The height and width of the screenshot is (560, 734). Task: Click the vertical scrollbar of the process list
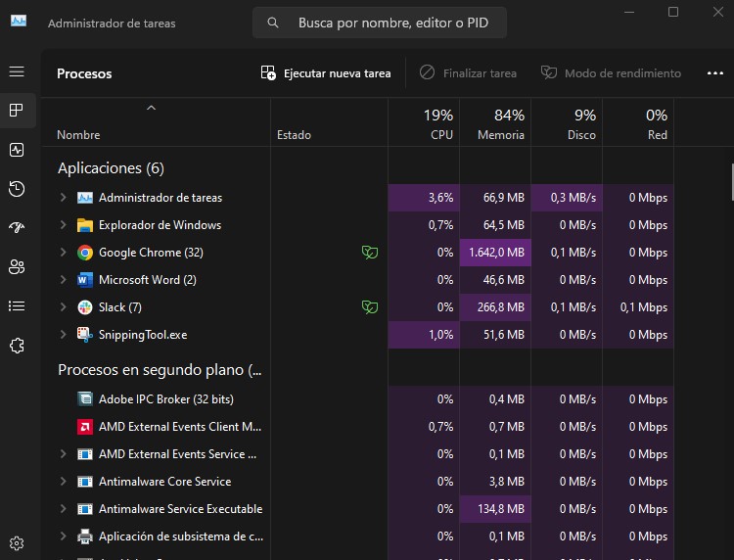point(732,182)
